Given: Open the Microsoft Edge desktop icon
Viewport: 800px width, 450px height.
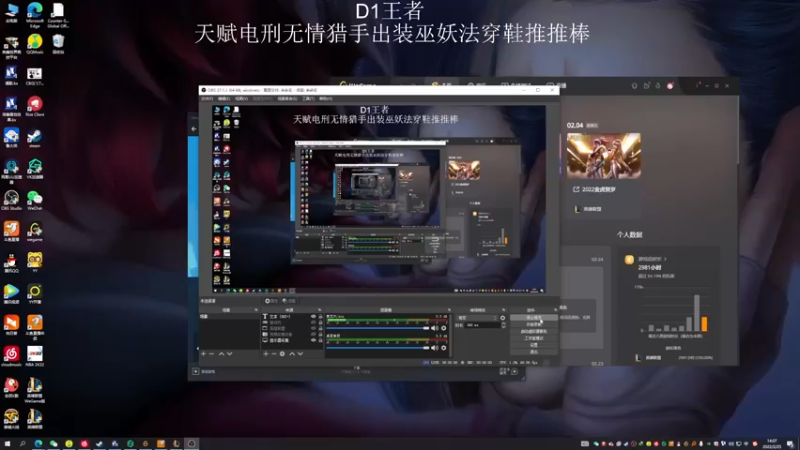Looking at the screenshot, I should pyautogui.click(x=34, y=14).
